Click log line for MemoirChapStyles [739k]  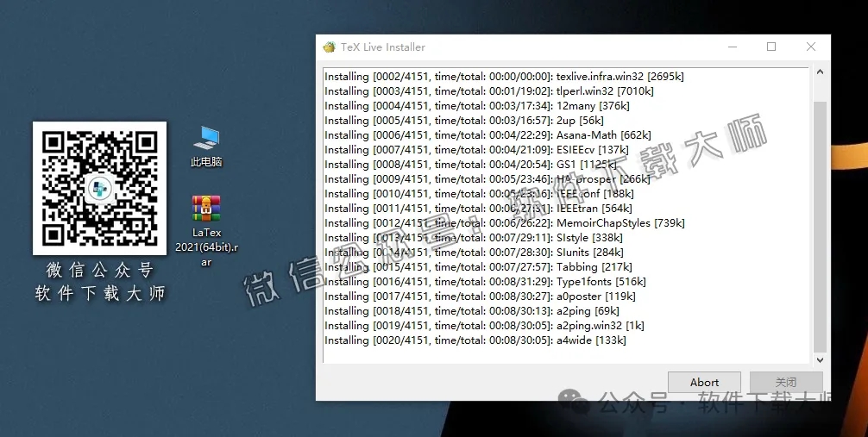pyautogui.click(x=504, y=223)
